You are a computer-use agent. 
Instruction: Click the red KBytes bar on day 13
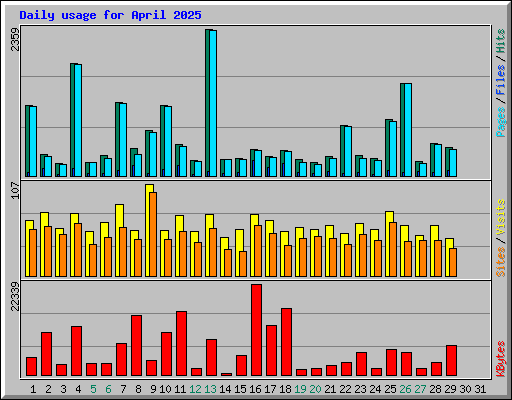click(211, 357)
